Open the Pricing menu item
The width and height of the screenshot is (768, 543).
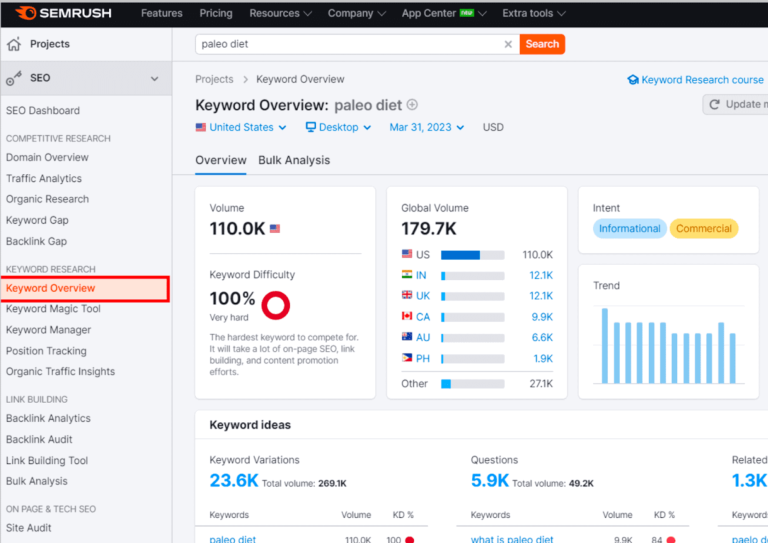coord(216,13)
